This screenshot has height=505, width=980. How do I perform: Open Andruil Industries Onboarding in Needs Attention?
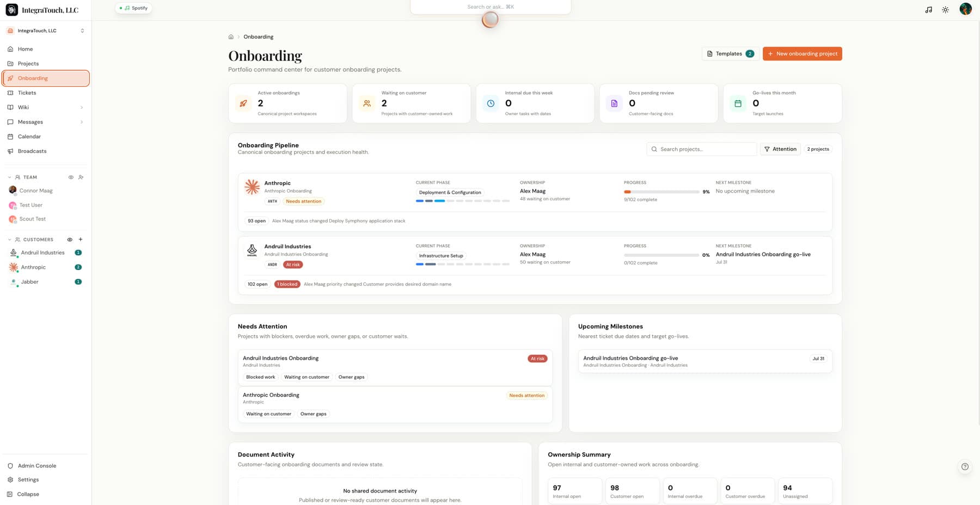[395, 367]
